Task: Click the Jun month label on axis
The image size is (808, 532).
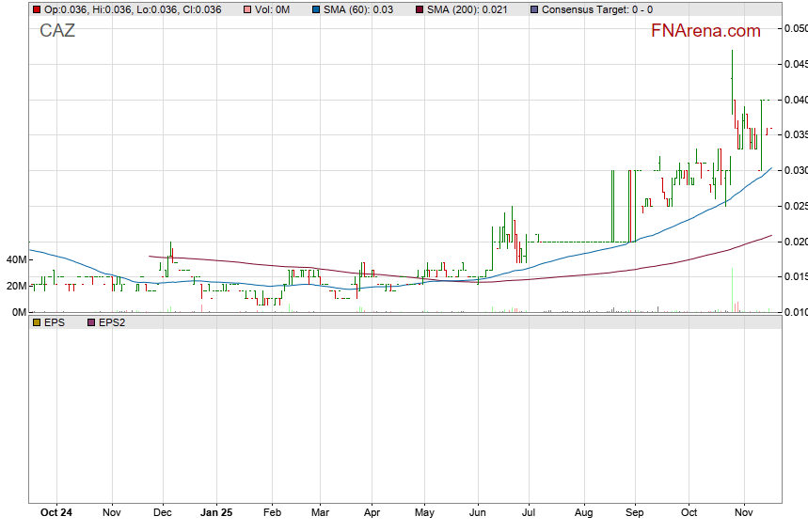Action: point(477,514)
